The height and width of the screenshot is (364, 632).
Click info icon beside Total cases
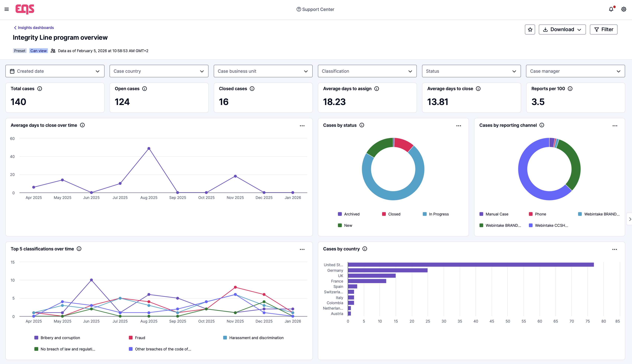40,88
